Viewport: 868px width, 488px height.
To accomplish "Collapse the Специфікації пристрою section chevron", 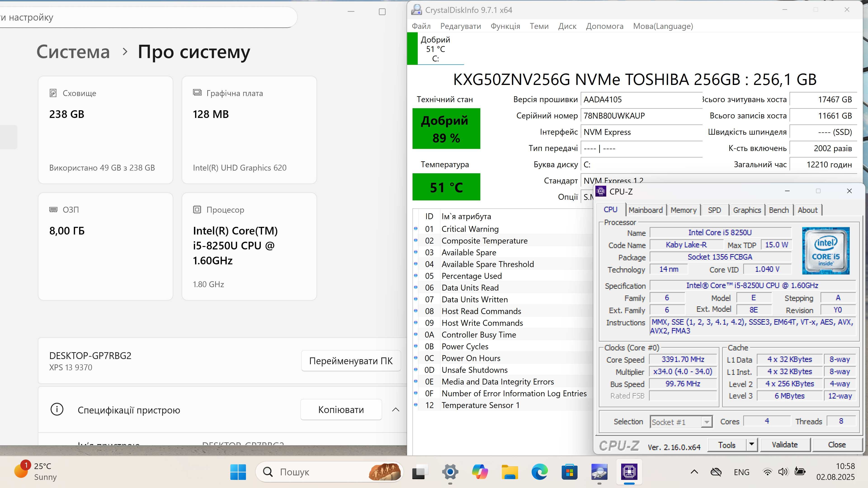I will coord(396,410).
